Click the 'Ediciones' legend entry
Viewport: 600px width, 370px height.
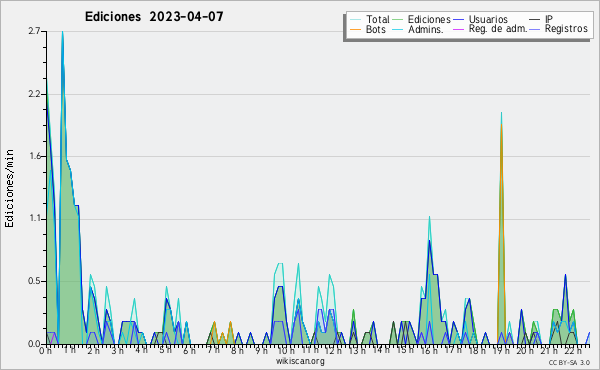422,19
